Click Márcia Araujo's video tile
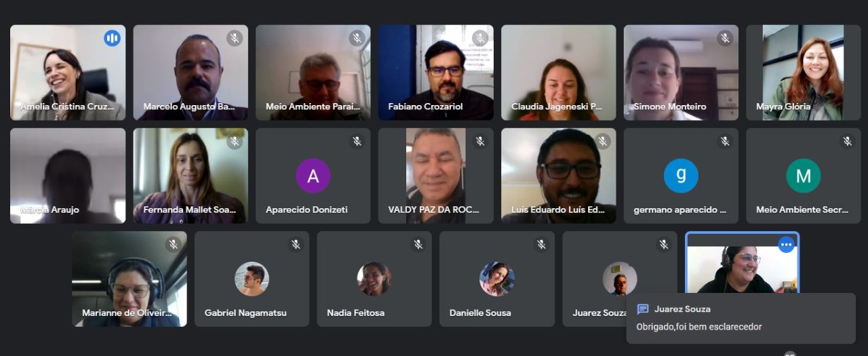This screenshot has width=868, height=356. tap(68, 176)
